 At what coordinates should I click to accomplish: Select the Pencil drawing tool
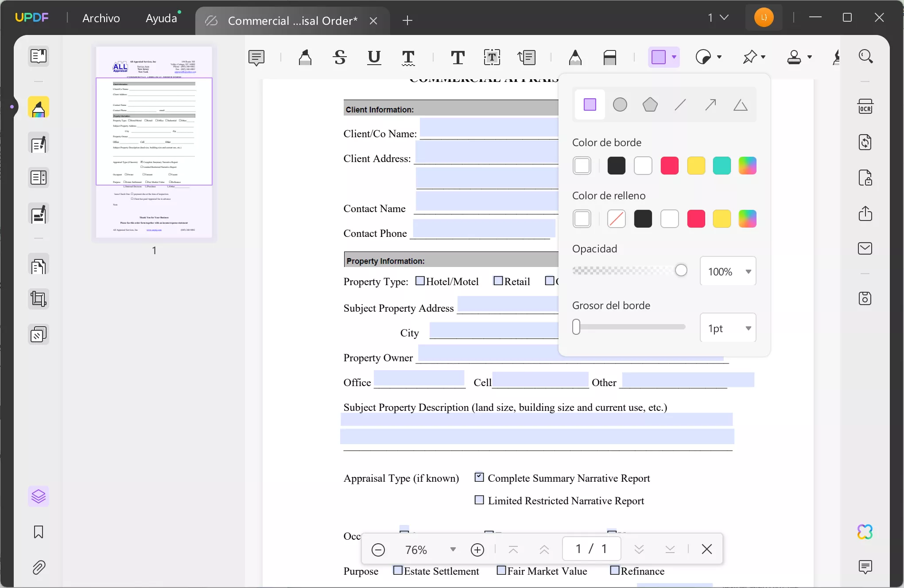pos(575,57)
